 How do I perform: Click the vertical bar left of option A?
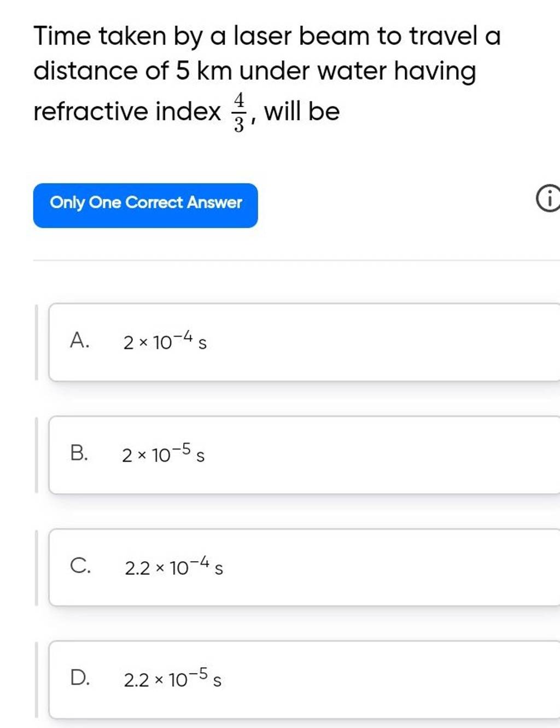pos(37,342)
